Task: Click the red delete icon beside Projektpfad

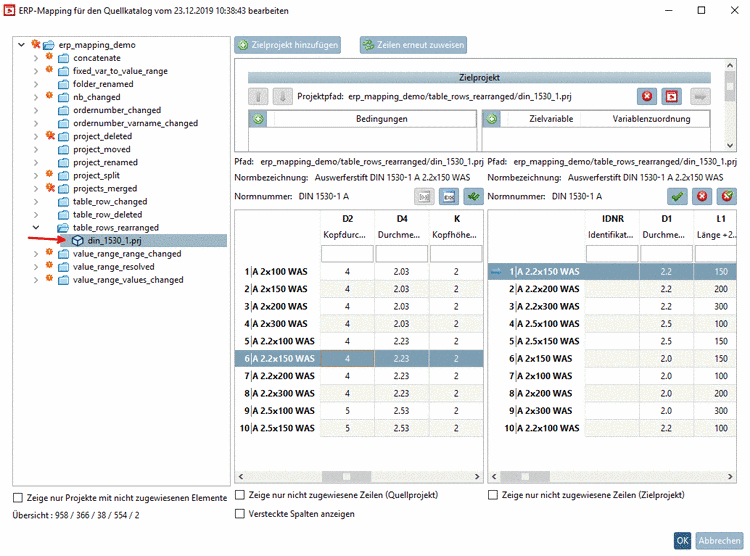Action: tap(647, 97)
